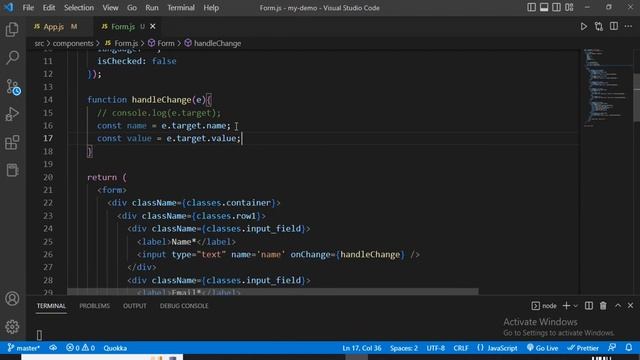
Task: Open the Selection menu
Action: tap(79, 8)
